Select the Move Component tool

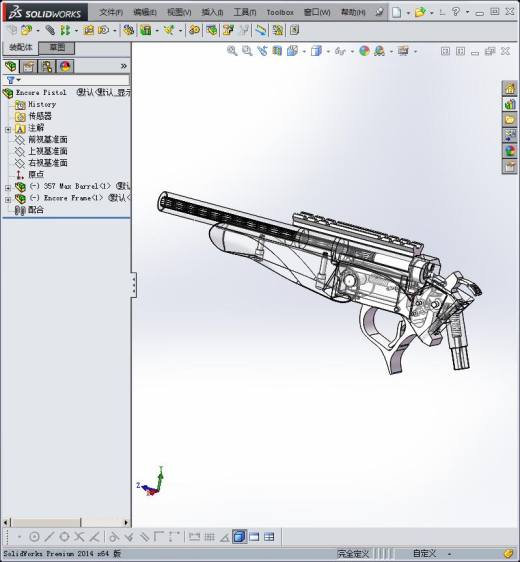pyautogui.click(x=103, y=30)
